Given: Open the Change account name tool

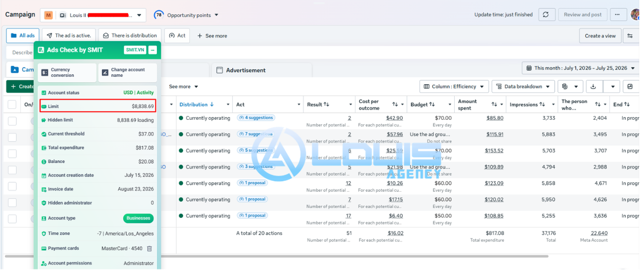Looking at the screenshot, I should click(128, 73).
